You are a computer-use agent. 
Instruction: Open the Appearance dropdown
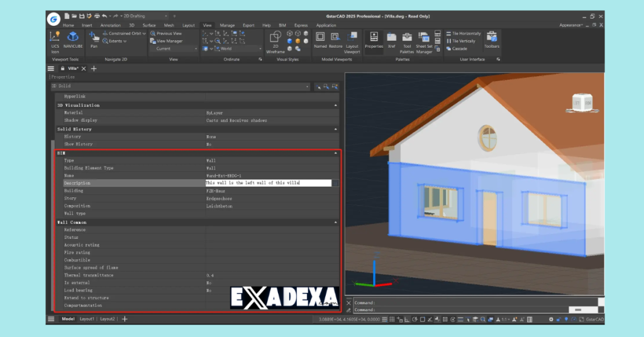coord(571,25)
